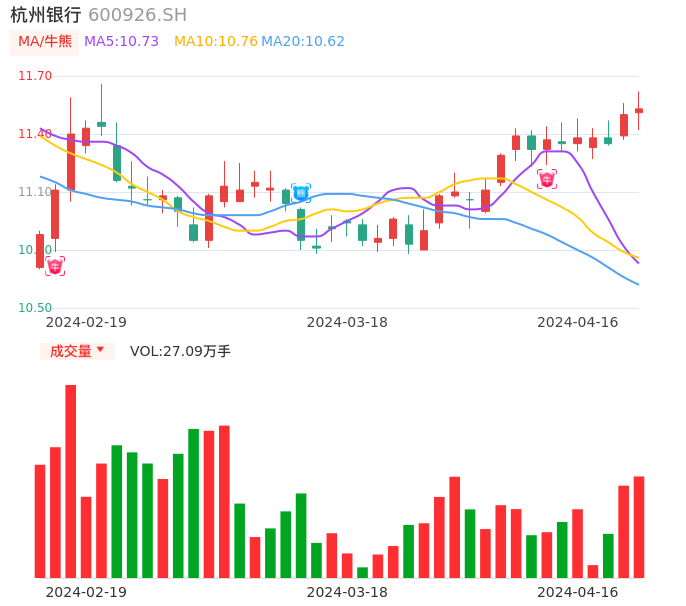Click the MA20:10.62 legend label

[x=303, y=41]
